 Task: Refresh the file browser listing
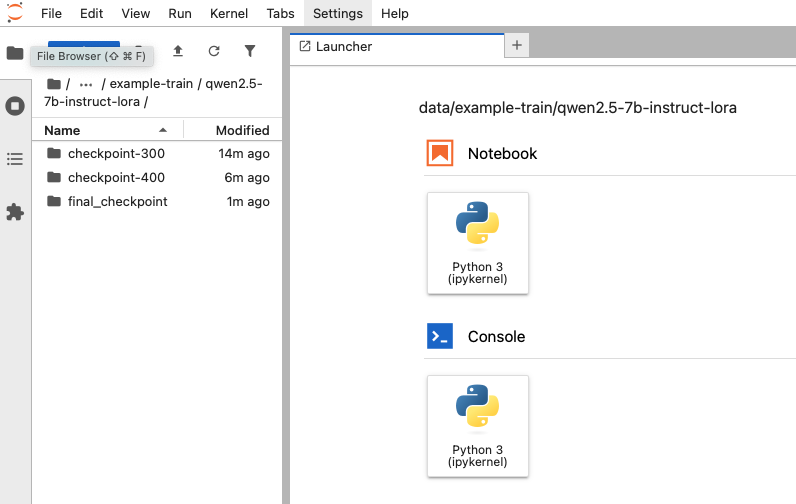pos(214,51)
